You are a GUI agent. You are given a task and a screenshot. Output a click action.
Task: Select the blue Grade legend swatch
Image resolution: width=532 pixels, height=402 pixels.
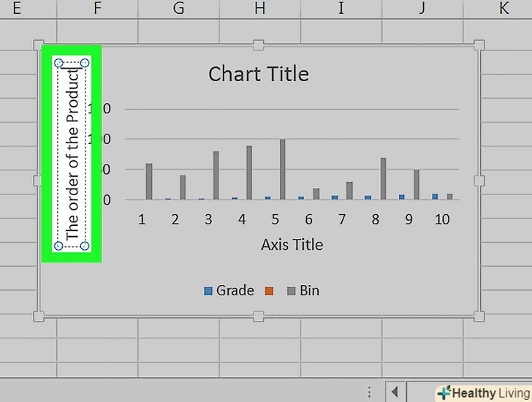click(x=208, y=291)
